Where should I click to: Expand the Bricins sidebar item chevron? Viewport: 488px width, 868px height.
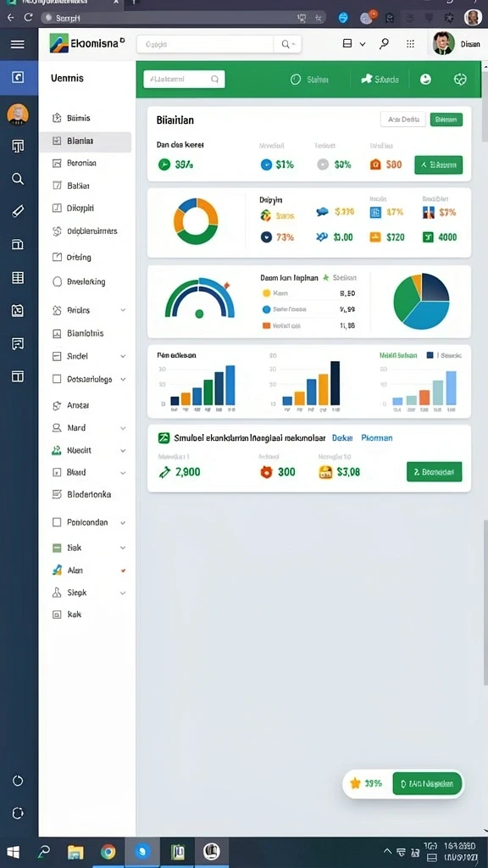(x=123, y=310)
